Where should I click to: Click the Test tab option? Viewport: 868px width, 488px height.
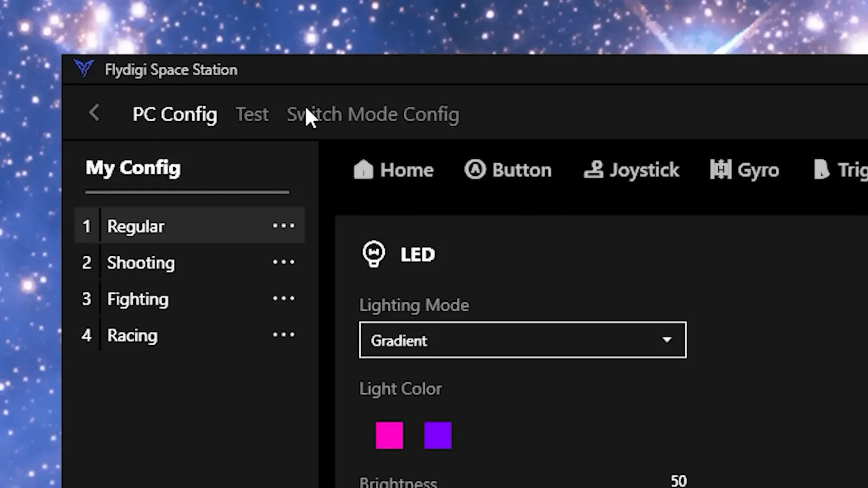pyautogui.click(x=252, y=114)
